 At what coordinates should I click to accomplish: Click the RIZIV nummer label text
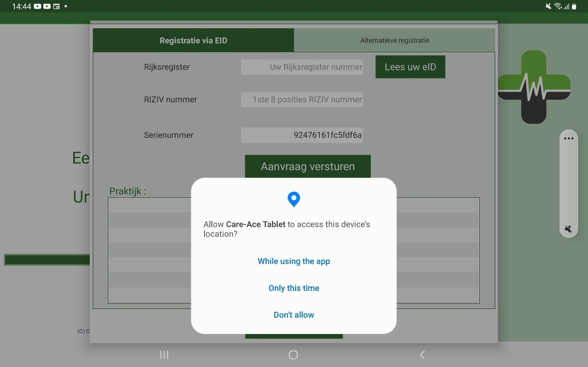pos(170,99)
